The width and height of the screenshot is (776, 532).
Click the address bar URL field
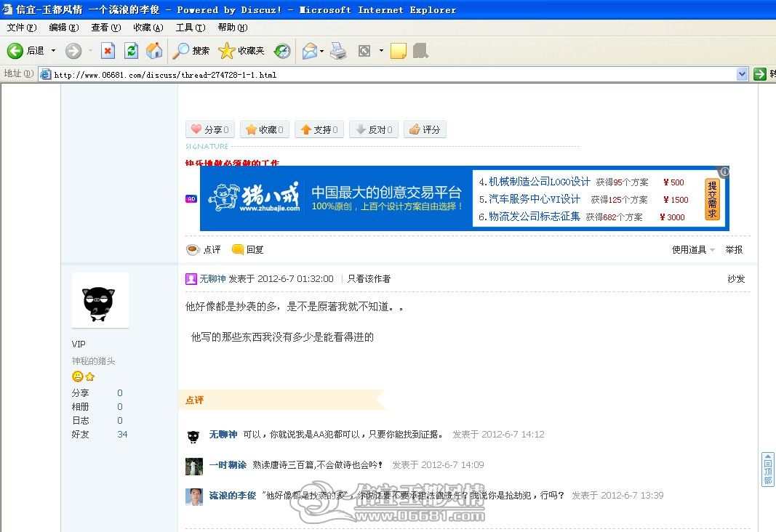[x=388, y=75]
